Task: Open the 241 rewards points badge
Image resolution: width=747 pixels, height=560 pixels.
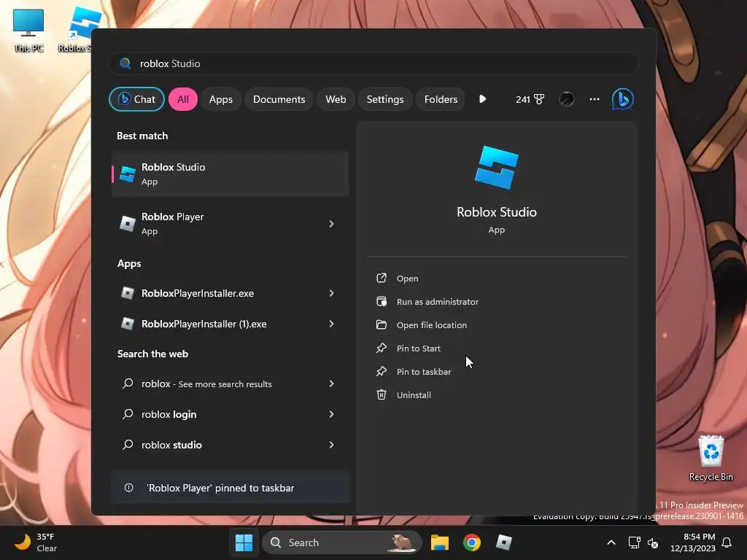Action: pos(530,99)
